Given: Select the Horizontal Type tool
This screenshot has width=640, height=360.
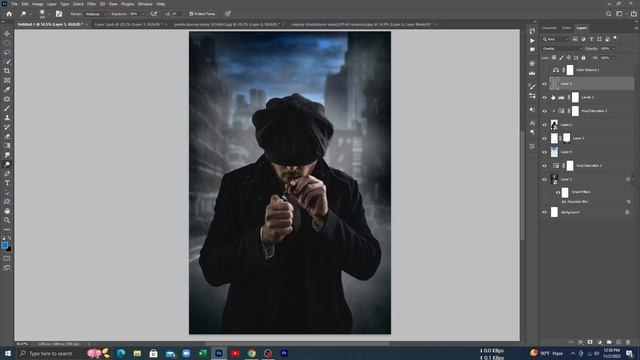Looking at the screenshot, I should pos(7,183).
